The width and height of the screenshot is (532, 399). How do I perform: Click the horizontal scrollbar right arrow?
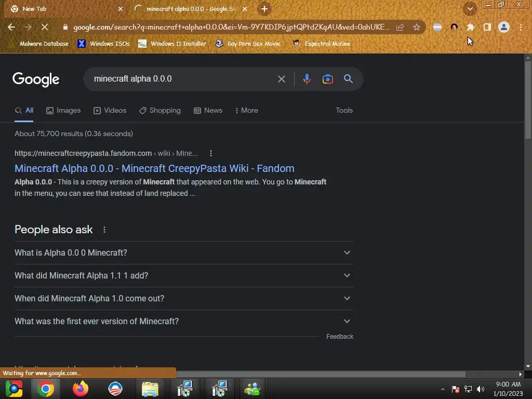pos(520,374)
